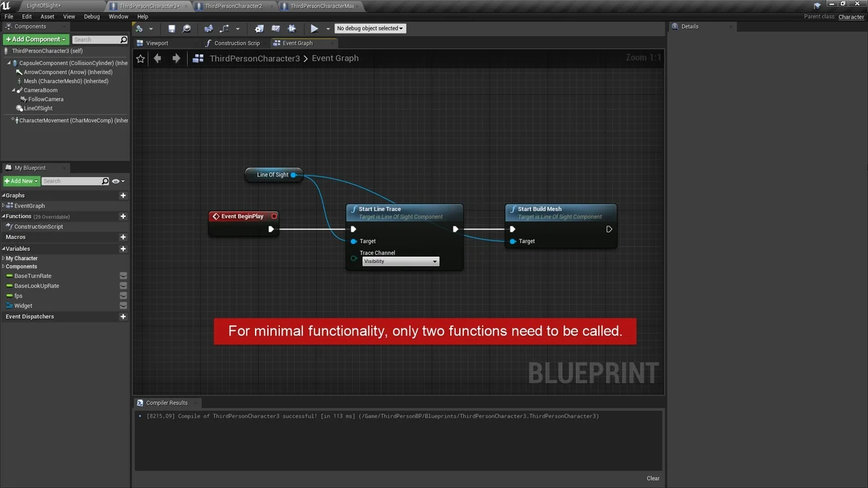Compile the Blueprint using the Compile button
This screenshot has height=488, width=868.
(x=139, y=28)
